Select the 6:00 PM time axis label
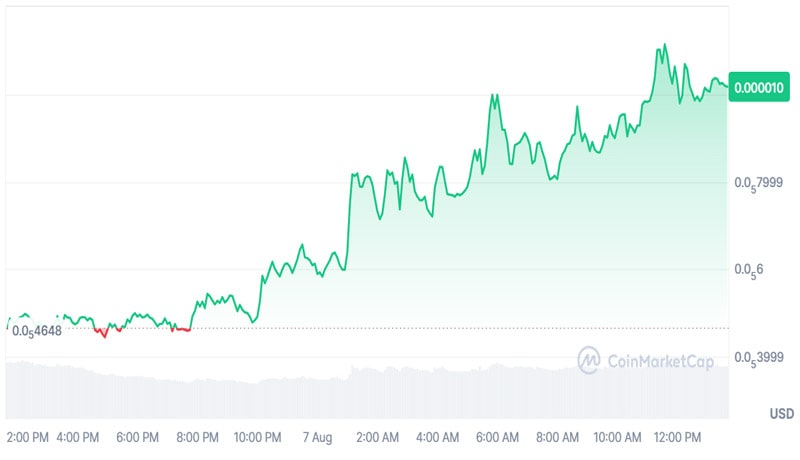 tap(137, 438)
